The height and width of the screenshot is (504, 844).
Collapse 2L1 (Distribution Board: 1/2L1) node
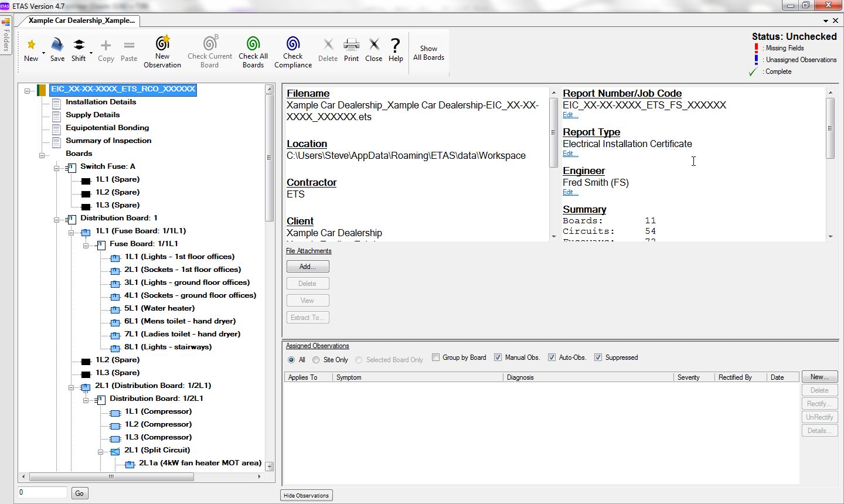72,387
